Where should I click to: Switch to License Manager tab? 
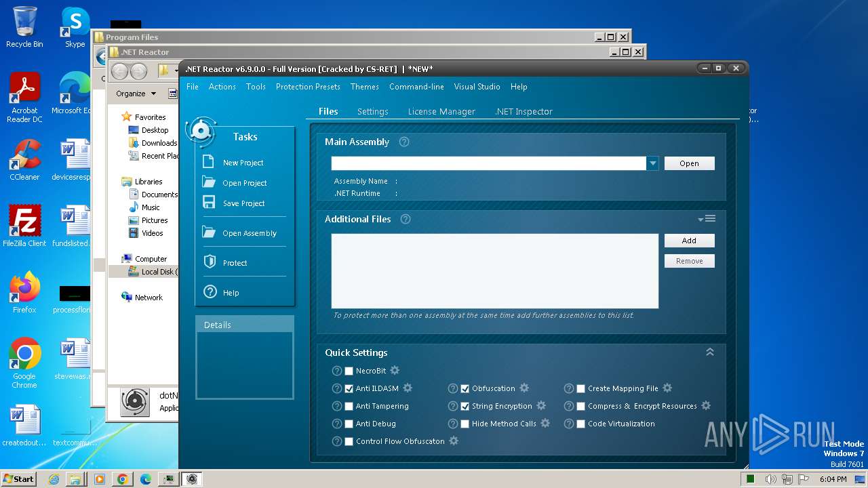pos(441,112)
